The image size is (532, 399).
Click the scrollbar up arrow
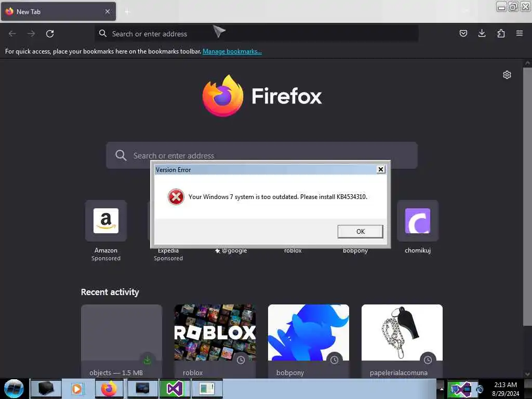(527, 63)
